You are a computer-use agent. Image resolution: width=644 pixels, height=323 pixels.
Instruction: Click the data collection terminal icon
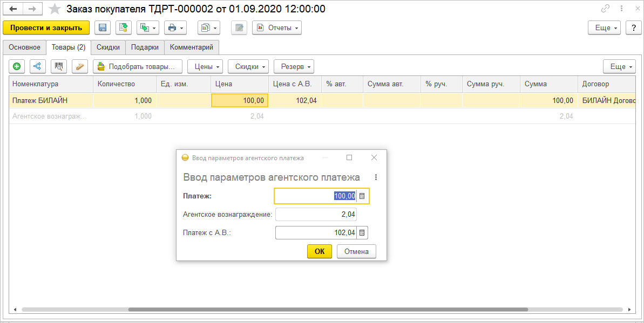(80, 66)
